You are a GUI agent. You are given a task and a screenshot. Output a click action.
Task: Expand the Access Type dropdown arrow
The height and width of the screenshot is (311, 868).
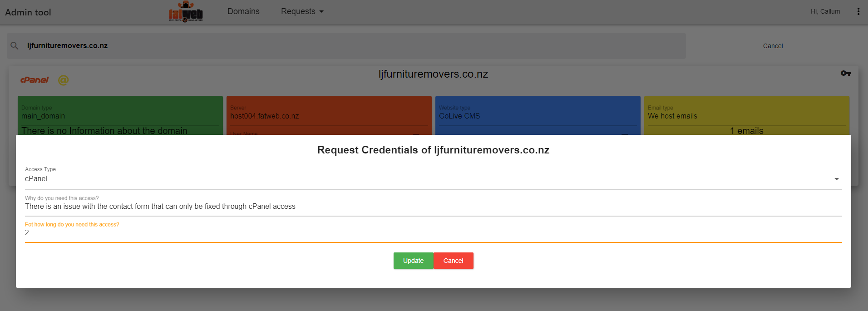pos(836,179)
